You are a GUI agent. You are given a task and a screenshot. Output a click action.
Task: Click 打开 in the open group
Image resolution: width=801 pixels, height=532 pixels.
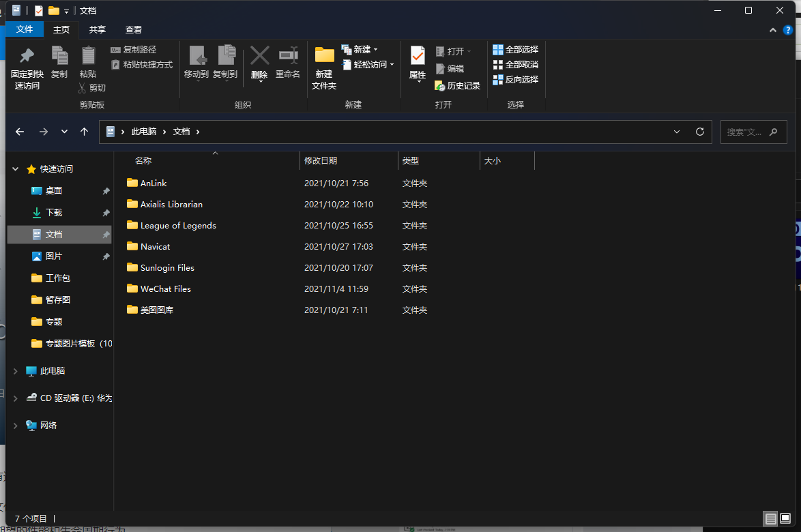[x=452, y=52]
